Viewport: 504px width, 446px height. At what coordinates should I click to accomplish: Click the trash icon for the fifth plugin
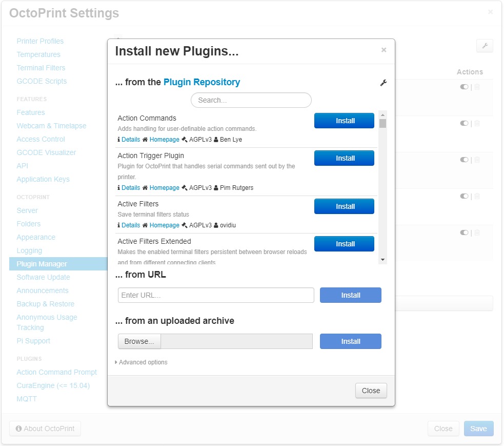coord(477,232)
